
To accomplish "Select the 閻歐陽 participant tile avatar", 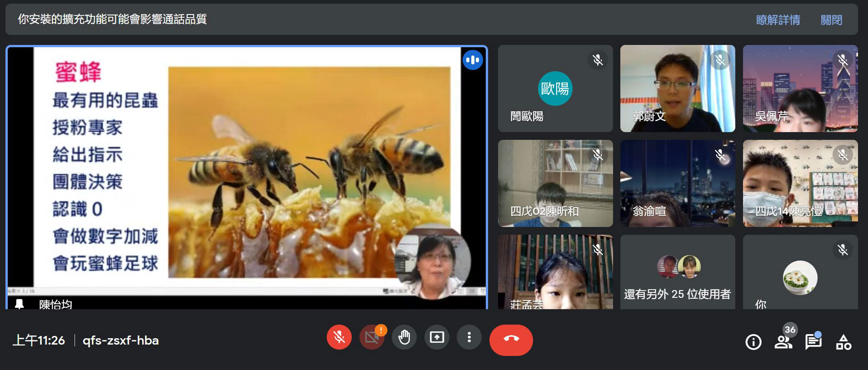I will (x=555, y=89).
